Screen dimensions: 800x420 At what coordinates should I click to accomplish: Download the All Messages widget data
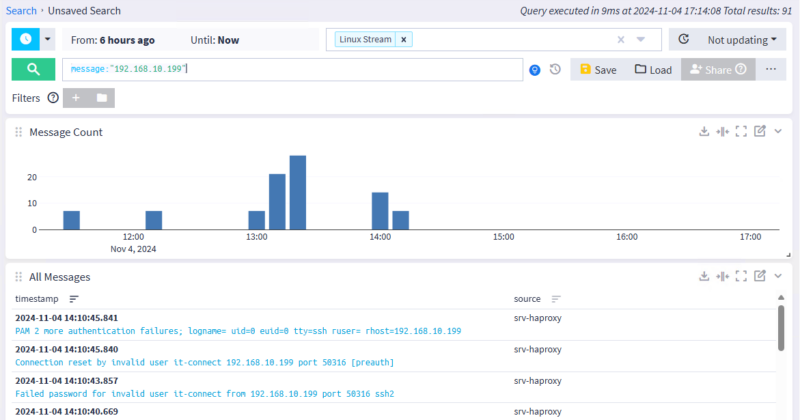tap(703, 276)
